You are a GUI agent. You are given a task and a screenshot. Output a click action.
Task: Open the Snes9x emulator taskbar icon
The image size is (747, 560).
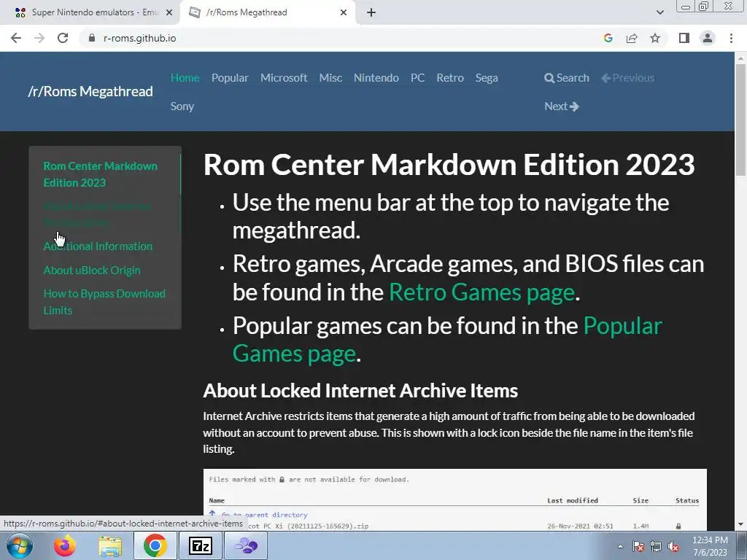[246, 545]
